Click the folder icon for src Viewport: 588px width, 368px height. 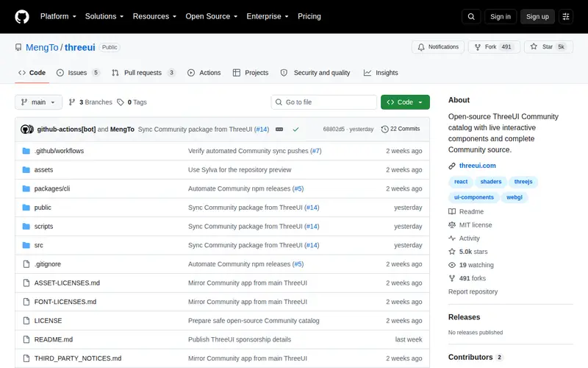click(26, 245)
